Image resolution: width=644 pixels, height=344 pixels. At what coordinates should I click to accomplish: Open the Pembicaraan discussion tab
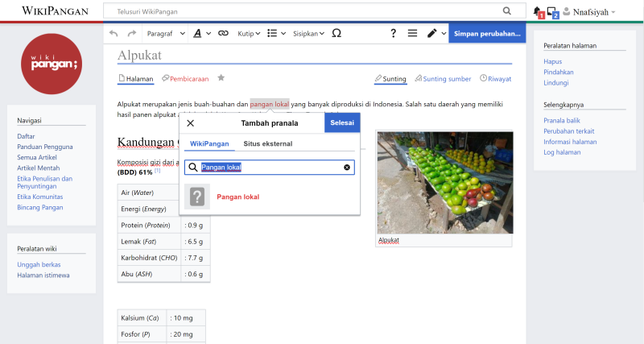(x=185, y=79)
